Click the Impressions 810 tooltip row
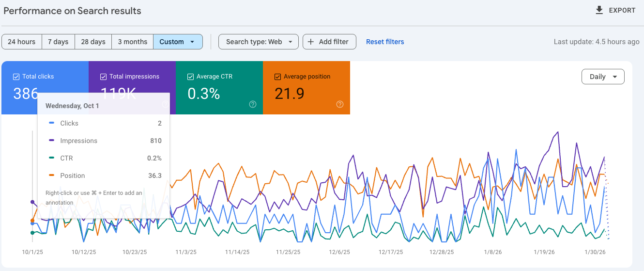Image resolution: width=644 pixels, height=271 pixels. pyautogui.click(x=104, y=141)
